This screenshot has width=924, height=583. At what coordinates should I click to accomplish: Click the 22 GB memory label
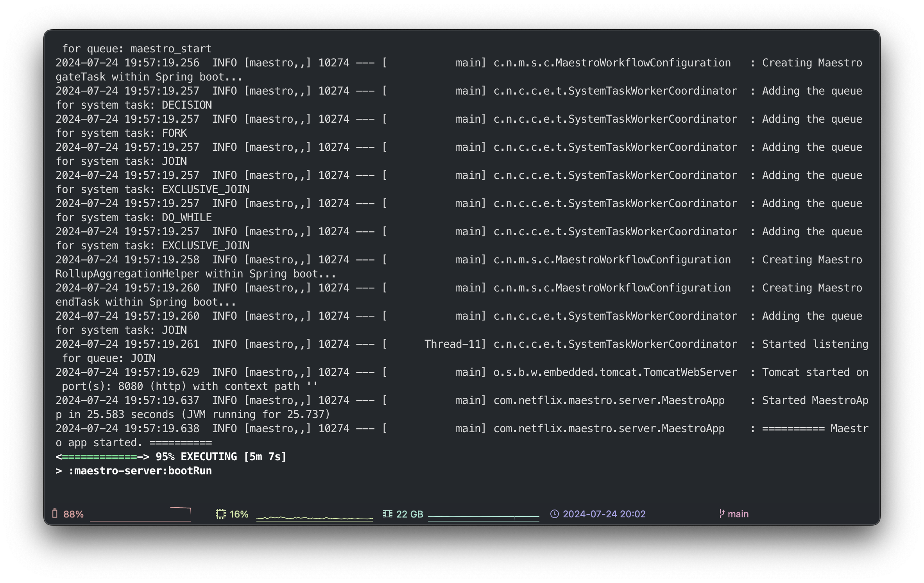click(410, 514)
